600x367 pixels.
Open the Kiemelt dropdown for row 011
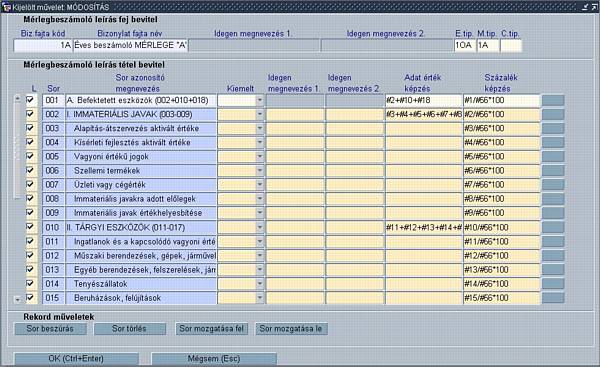pos(260,241)
